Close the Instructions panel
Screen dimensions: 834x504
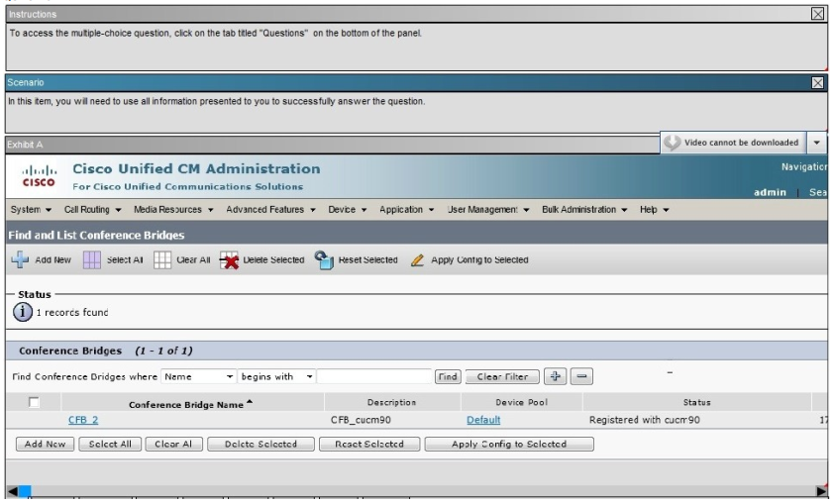click(x=817, y=14)
